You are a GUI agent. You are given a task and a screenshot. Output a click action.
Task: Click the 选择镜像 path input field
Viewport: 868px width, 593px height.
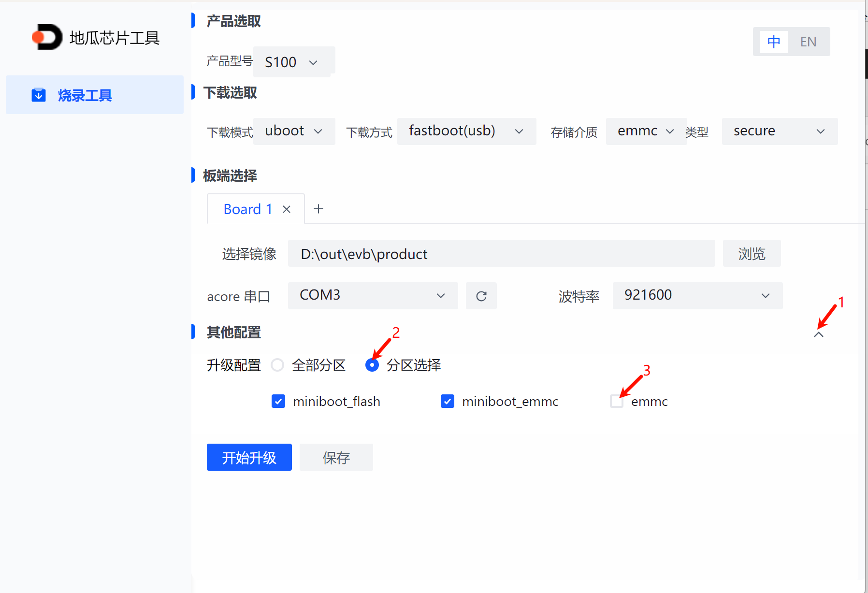tap(501, 254)
